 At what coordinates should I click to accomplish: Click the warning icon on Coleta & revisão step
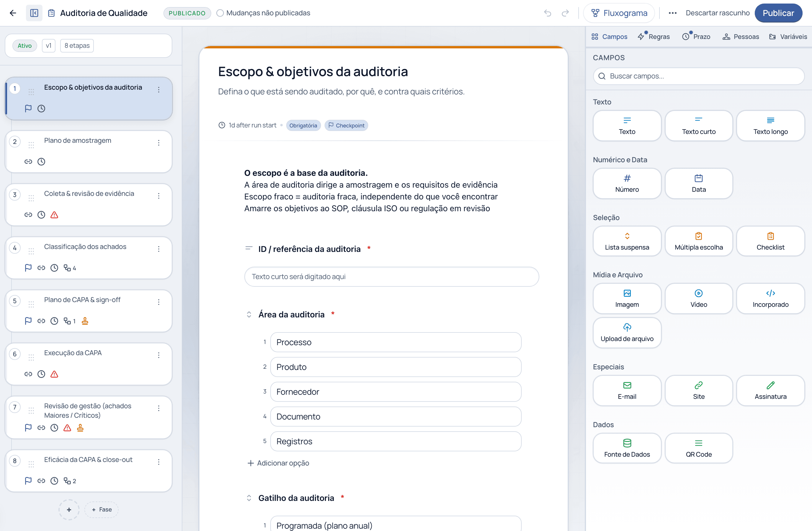(54, 215)
